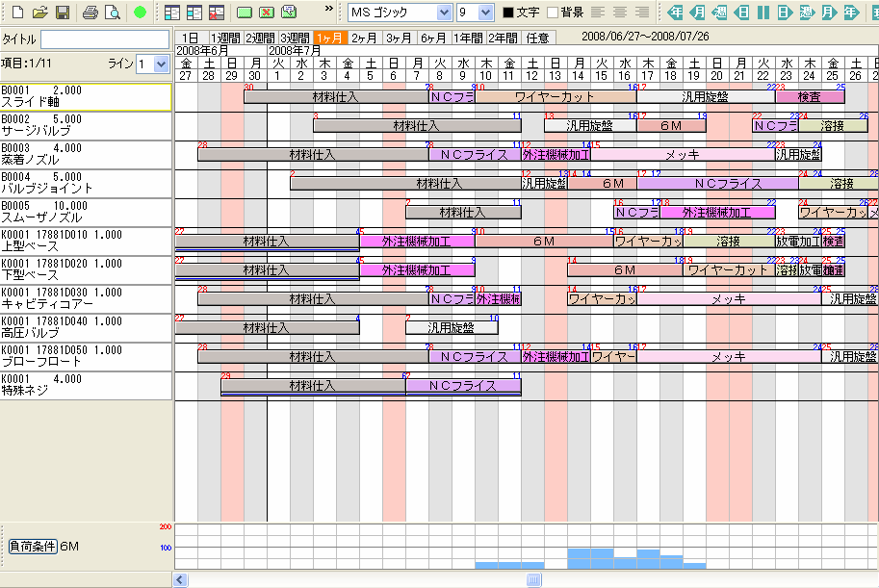The image size is (879, 588).
Task: Select the B0003 蒸着ノズル item row
Action: (x=86, y=155)
